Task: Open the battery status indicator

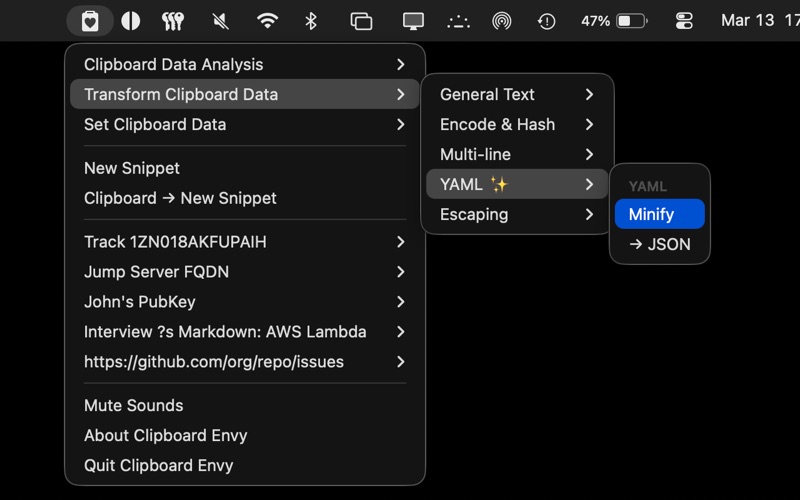Action: tap(632, 21)
